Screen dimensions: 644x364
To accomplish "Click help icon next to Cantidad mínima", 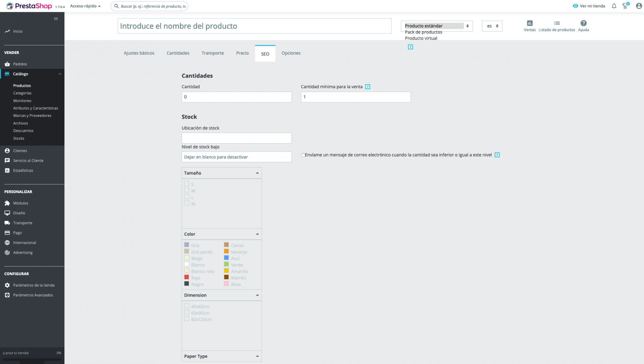I will point(368,87).
